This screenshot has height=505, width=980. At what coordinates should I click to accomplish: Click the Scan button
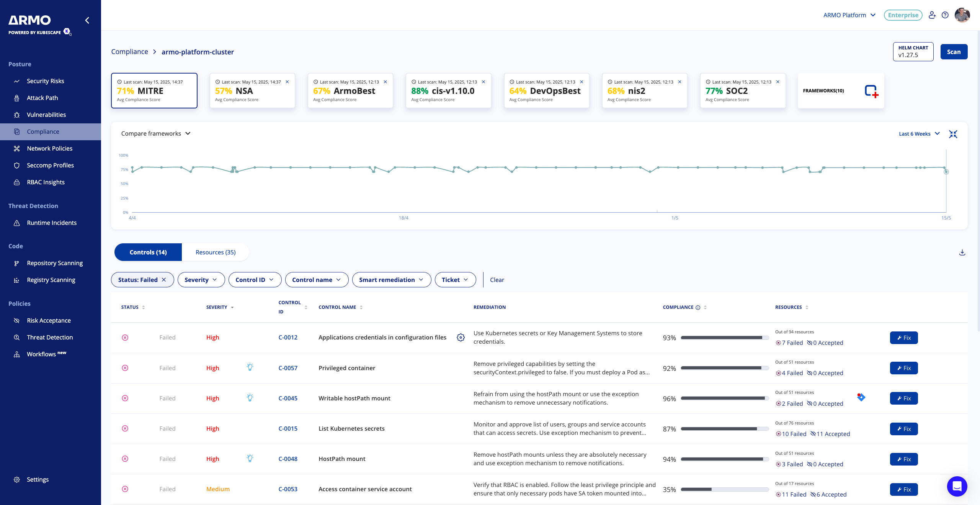click(954, 52)
